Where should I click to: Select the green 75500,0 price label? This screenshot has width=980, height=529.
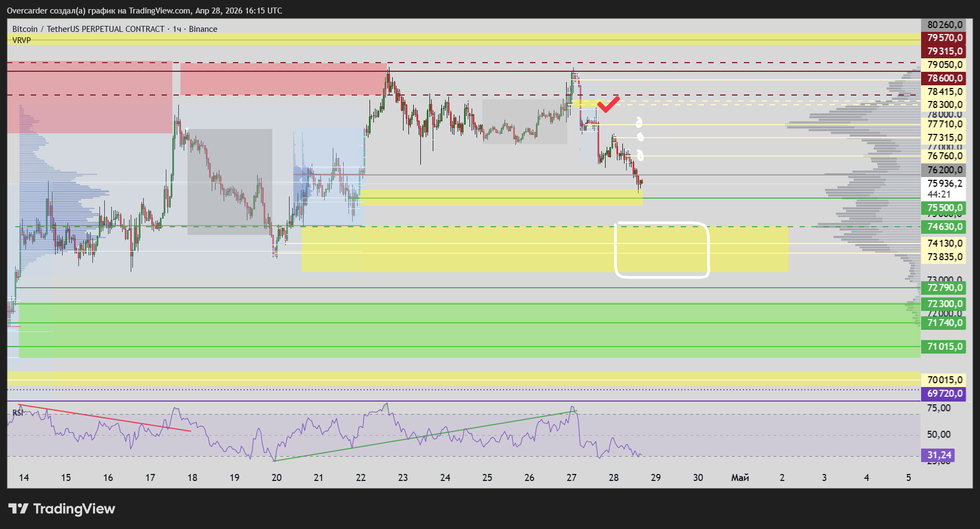[943, 208]
